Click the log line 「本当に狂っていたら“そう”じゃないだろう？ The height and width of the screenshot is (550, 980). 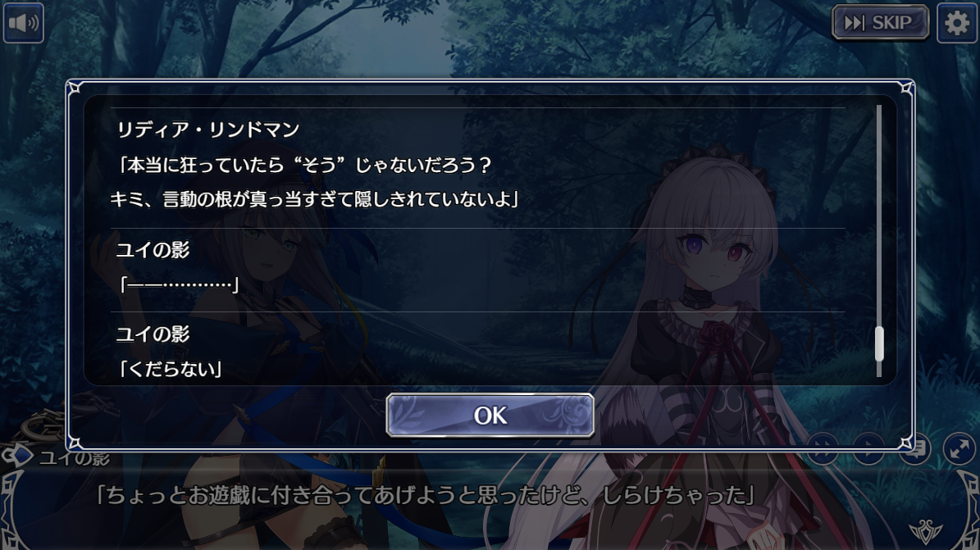coord(304,165)
